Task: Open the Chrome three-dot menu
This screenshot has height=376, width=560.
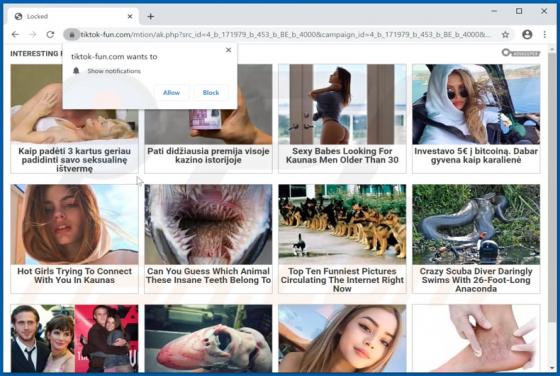Action: point(545,35)
